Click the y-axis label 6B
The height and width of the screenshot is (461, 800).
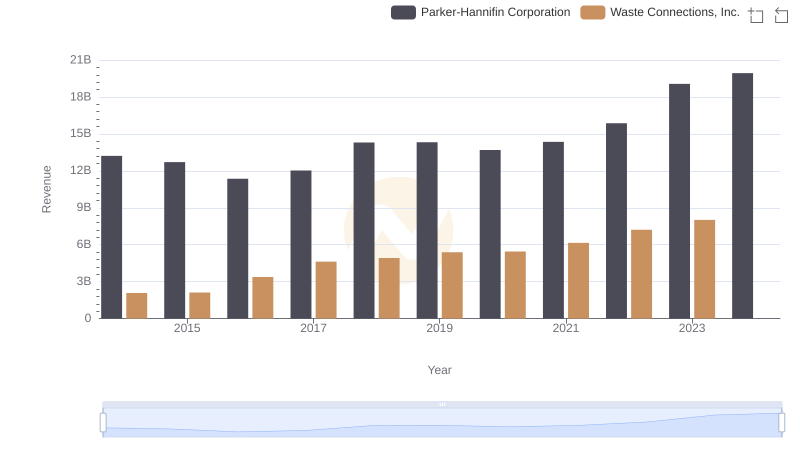click(84, 244)
